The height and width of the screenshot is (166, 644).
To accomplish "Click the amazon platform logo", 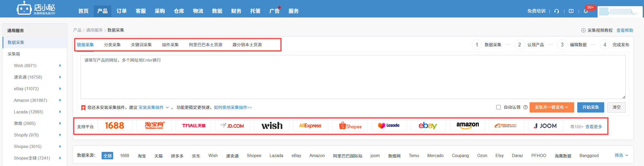I will (x=467, y=126).
